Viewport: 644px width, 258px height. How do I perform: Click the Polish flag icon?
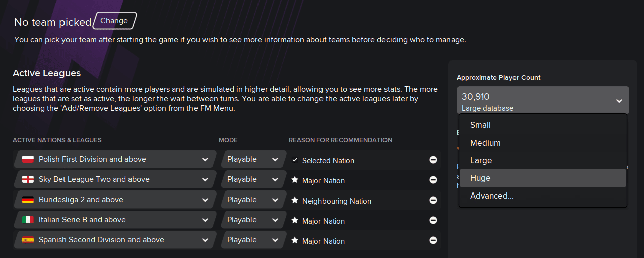click(28, 159)
